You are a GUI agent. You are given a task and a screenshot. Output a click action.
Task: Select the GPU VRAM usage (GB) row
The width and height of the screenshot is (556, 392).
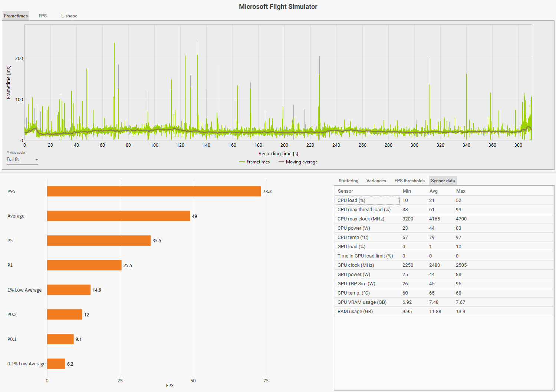(444, 302)
